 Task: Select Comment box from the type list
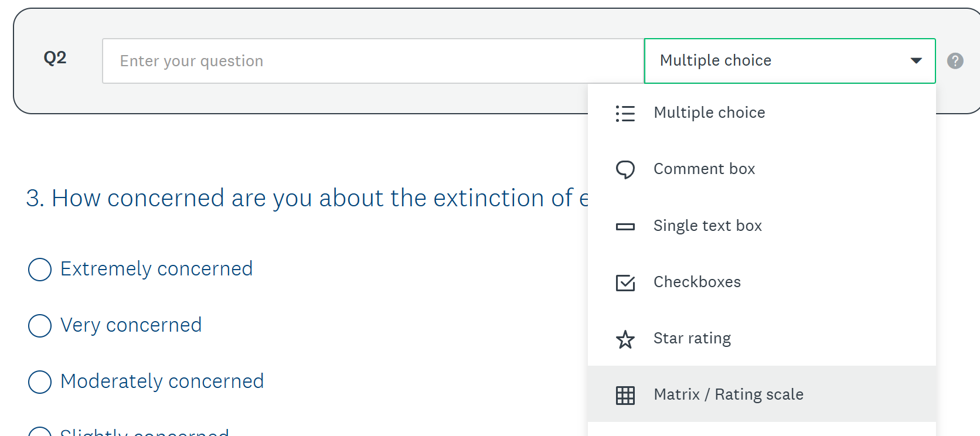pos(704,169)
